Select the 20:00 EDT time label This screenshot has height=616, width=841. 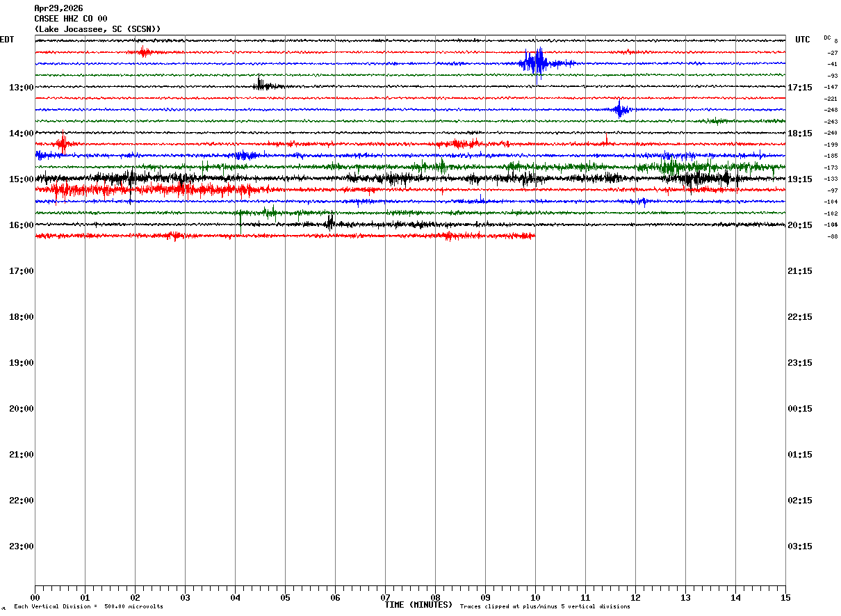[x=22, y=409]
